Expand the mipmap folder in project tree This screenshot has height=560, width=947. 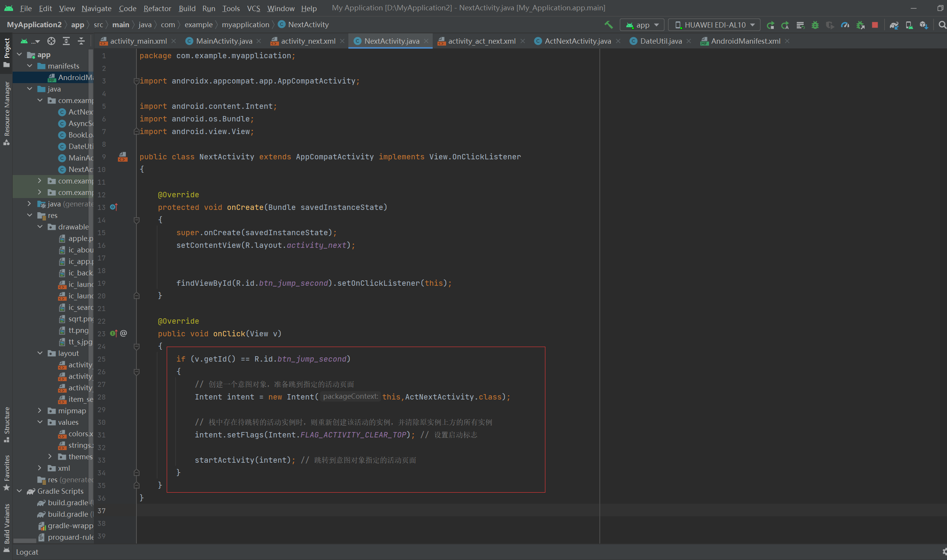(x=39, y=411)
